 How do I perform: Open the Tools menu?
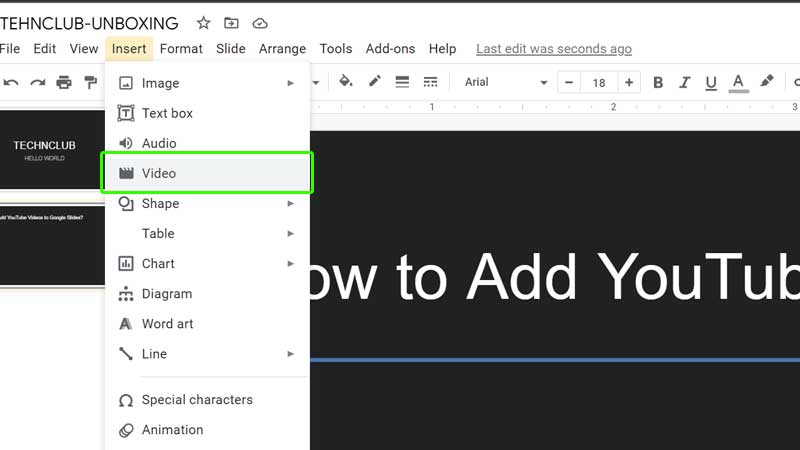click(x=336, y=48)
